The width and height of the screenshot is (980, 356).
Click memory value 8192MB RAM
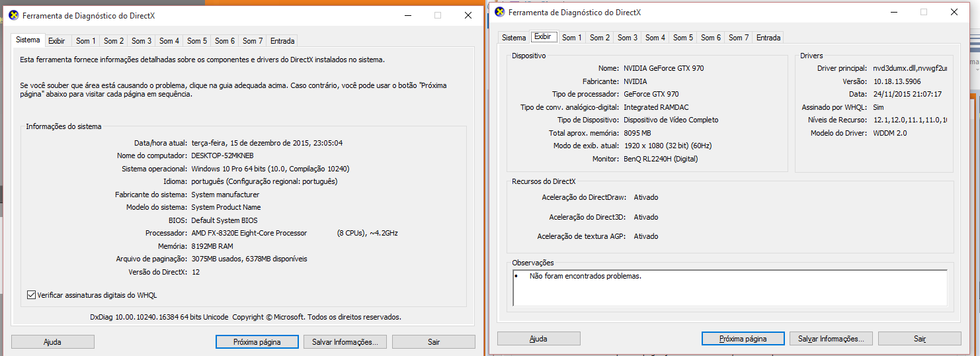[212, 246]
